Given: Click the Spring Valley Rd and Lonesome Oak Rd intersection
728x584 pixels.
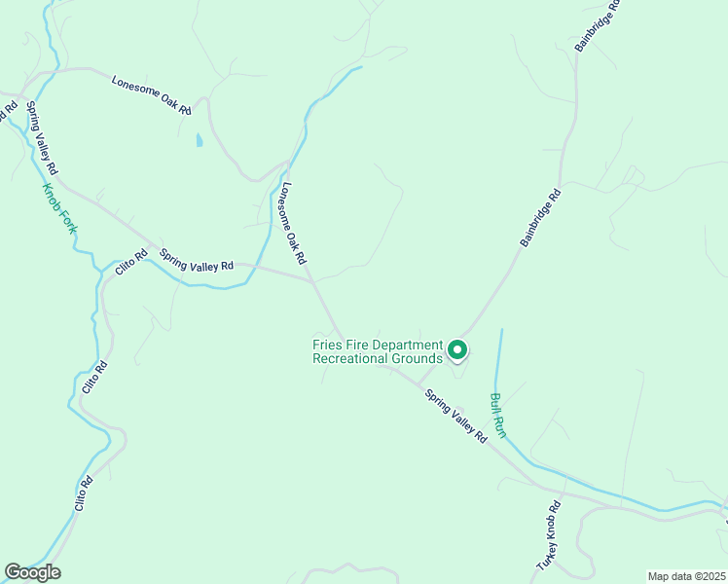Looking at the screenshot, I should pos(313,282).
